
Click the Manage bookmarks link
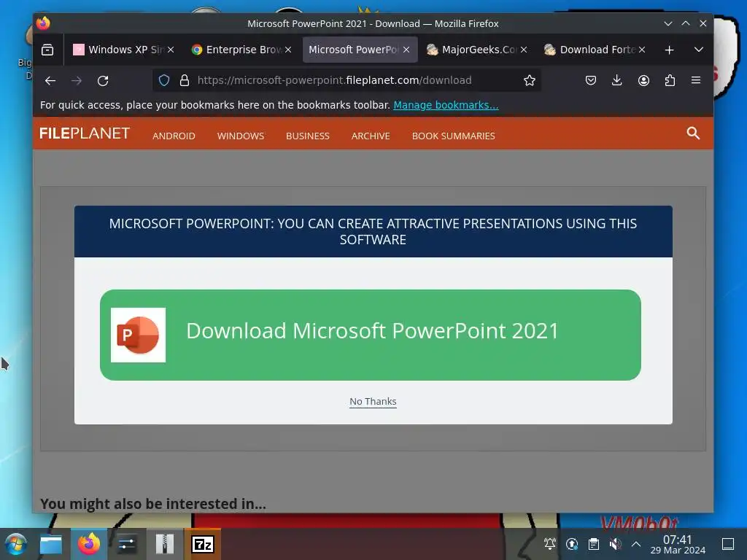(446, 105)
